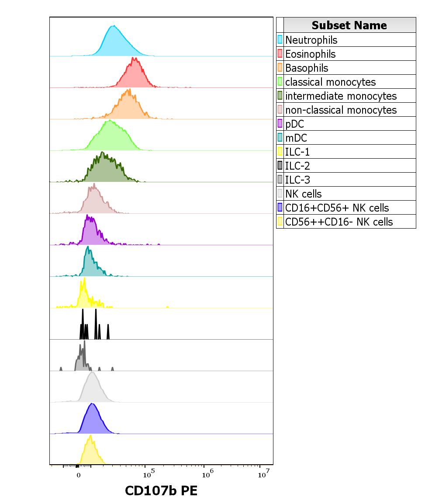The width and height of the screenshot is (425, 504).
Task: Click the Subset Name column header
Action: [349, 25]
